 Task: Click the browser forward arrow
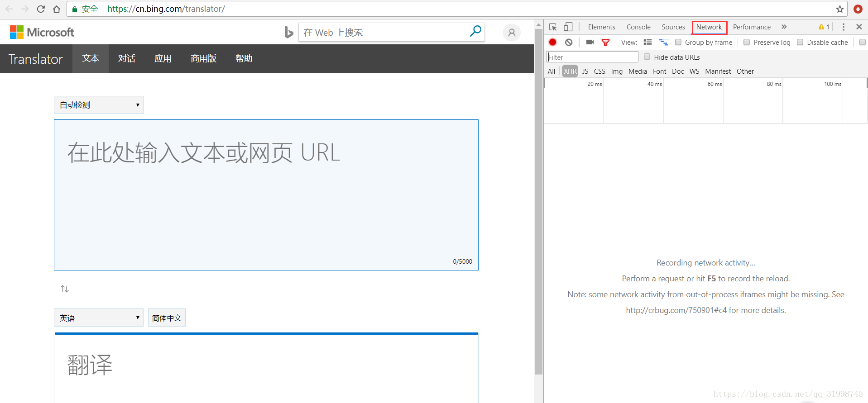[x=25, y=9]
